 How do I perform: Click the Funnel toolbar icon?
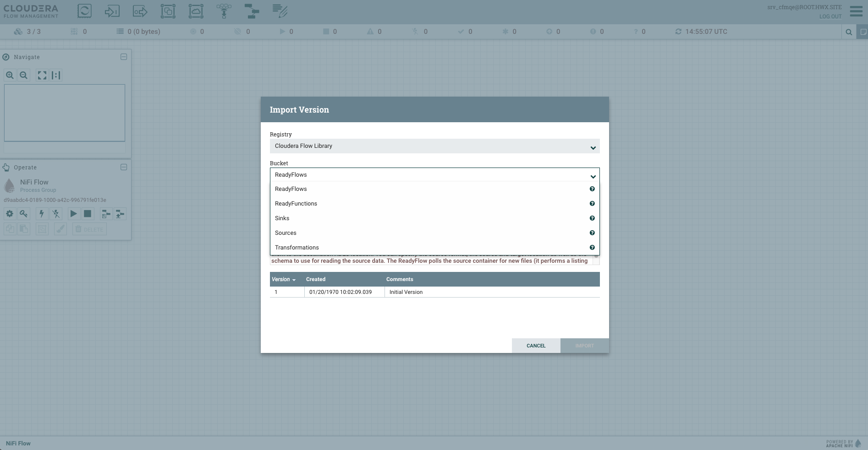click(x=224, y=11)
